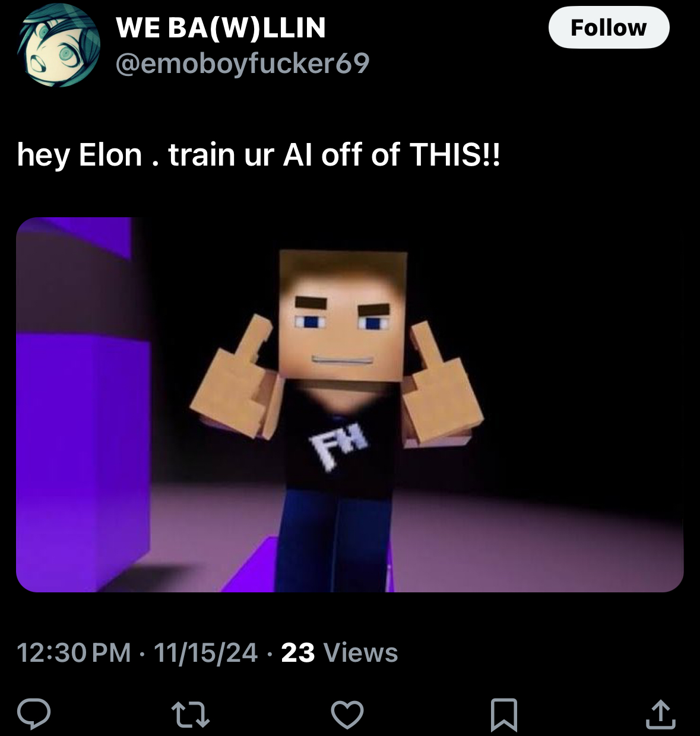Open the WE BA(W)LLIN display name

221,27
